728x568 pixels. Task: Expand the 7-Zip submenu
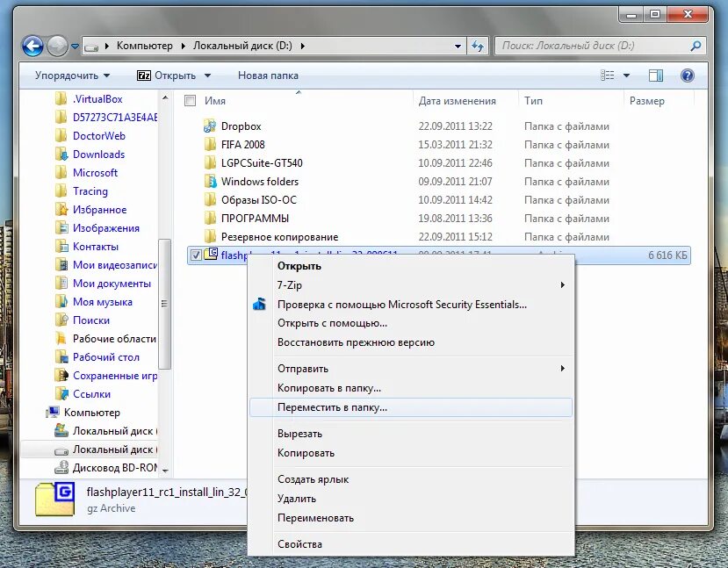[411, 285]
